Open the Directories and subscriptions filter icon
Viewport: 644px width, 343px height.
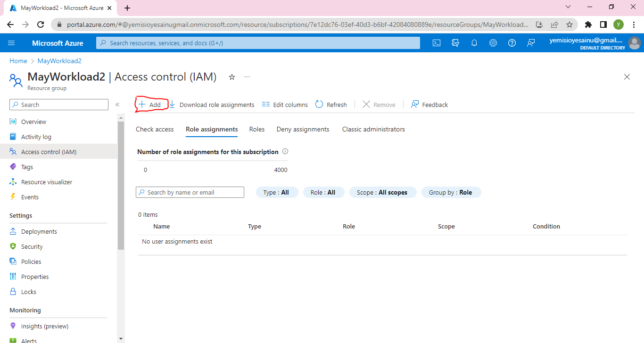pyautogui.click(x=455, y=43)
